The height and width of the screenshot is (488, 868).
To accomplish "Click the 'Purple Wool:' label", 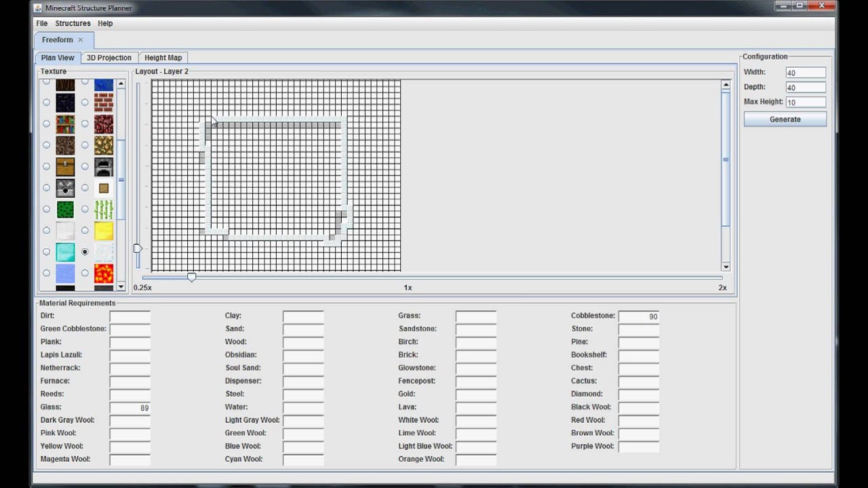I will (592, 447).
